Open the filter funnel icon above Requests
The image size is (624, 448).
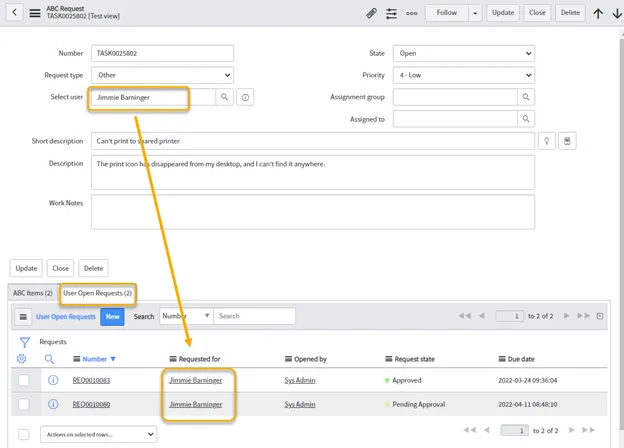(x=25, y=342)
